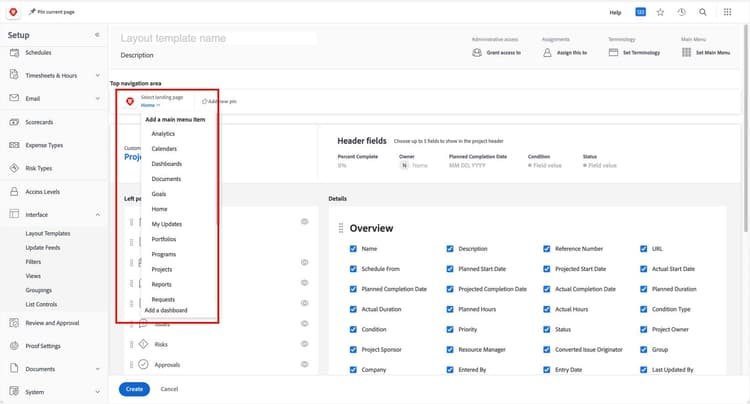750x404 pixels.
Task: Click the Scorecards icon
Action: (x=14, y=122)
